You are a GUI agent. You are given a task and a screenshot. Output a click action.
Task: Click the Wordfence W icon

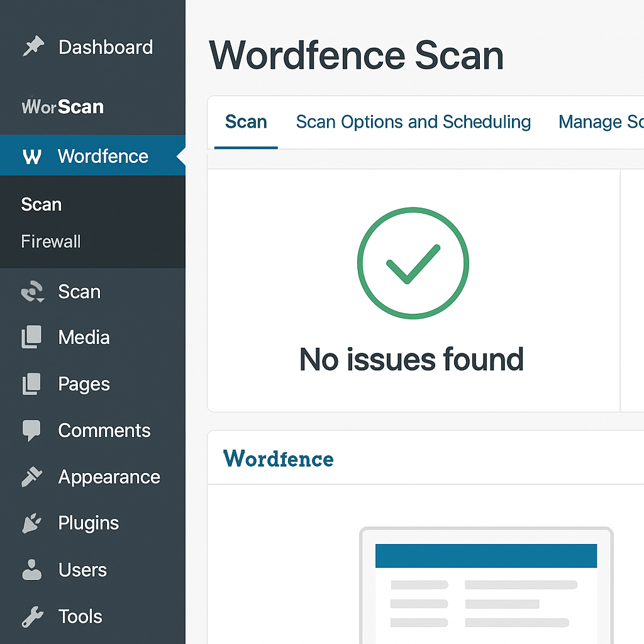(32, 157)
